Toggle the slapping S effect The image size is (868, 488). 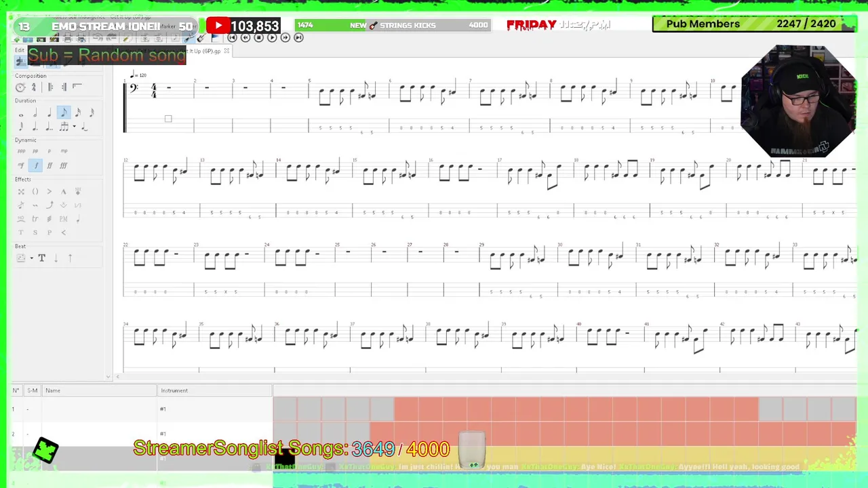pyautogui.click(x=35, y=232)
